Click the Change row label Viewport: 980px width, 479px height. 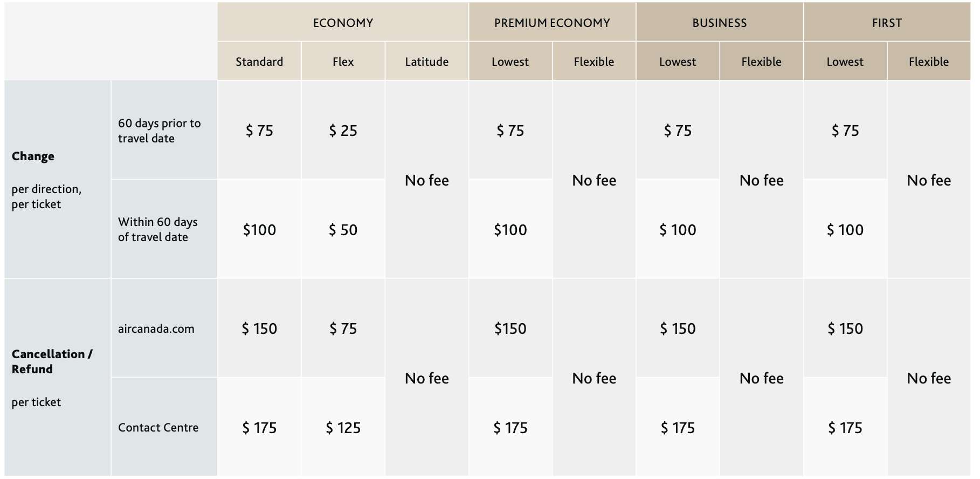[x=33, y=156]
